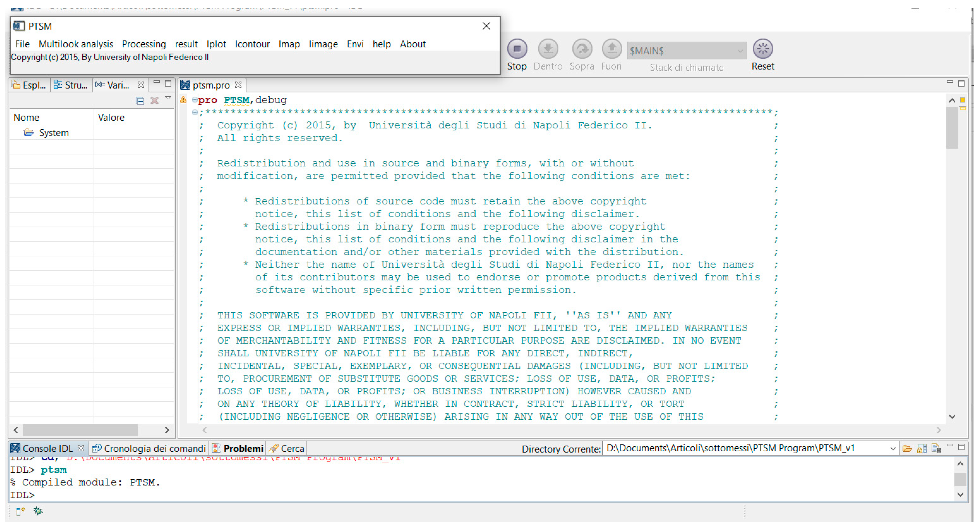The width and height of the screenshot is (980, 527).
Task: Open the File menu in PTSM window
Action: coord(22,44)
